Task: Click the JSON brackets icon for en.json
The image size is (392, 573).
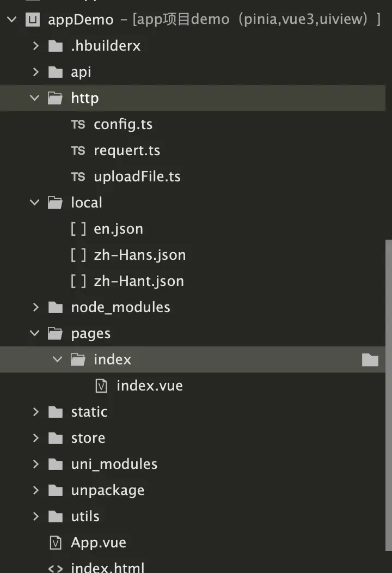Action: point(78,229)
